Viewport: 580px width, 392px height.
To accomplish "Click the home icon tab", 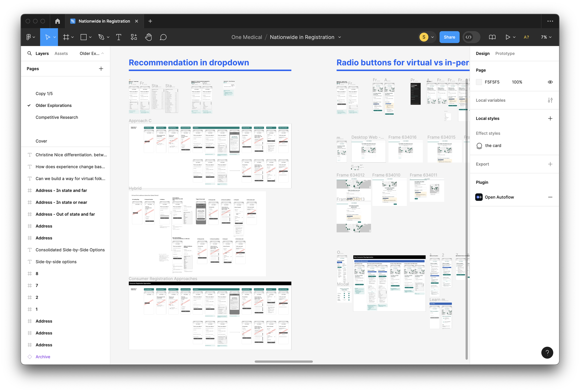I will [x=57, y=21].
